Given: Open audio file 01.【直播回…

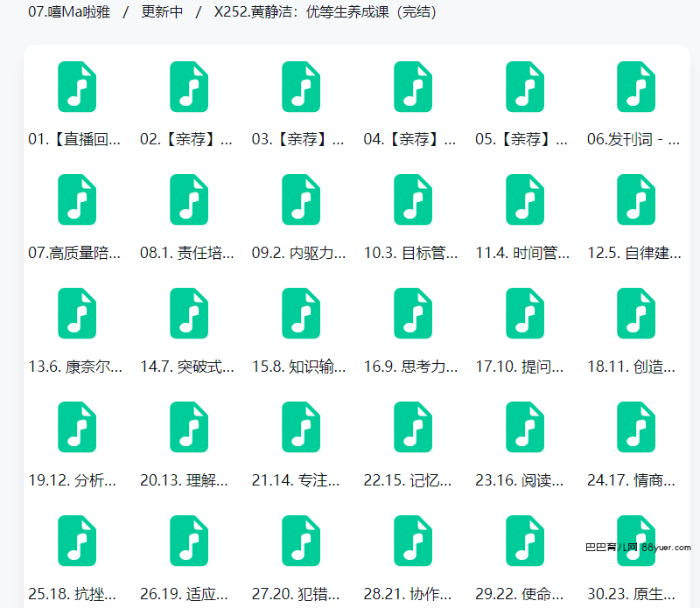Looking at the screenshot, I should point(77,87).
